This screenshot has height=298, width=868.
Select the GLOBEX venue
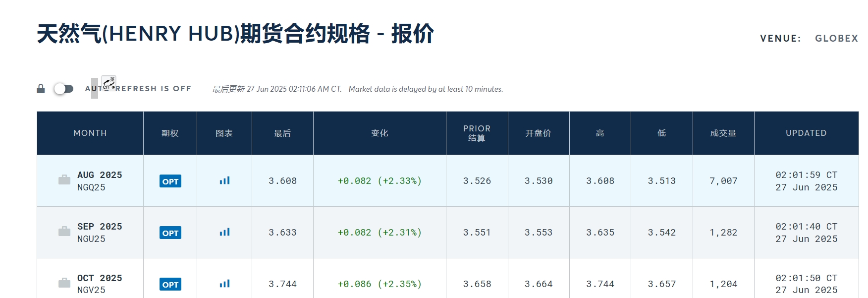pyautogui.click(x=836, y=38)
